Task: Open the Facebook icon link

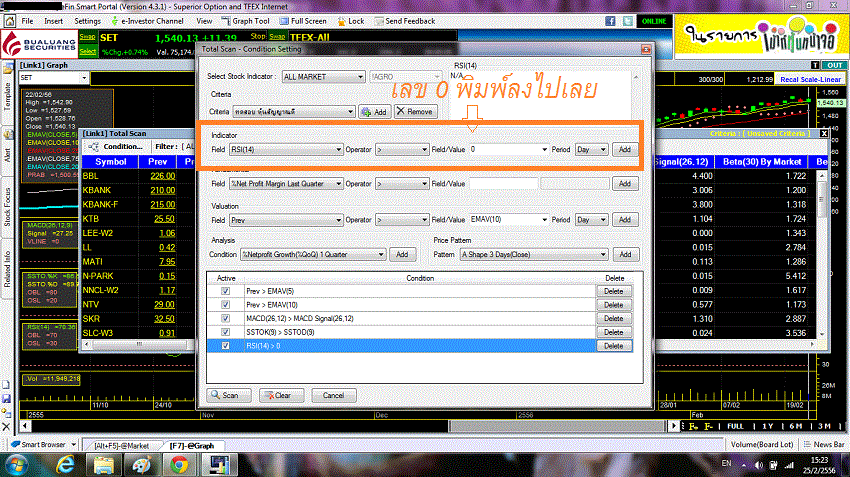Action: coord(610,21)
